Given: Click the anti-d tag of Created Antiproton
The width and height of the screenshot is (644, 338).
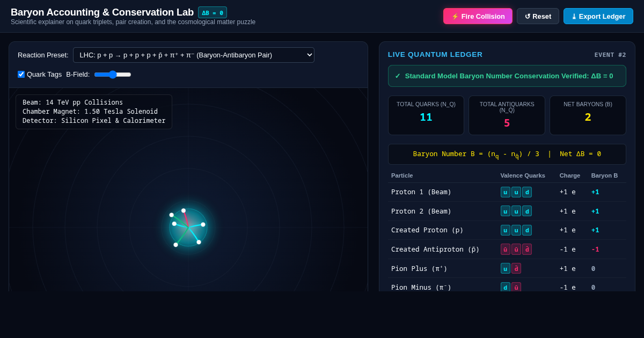Looking at the screenshot, I should tap(527, 249).
